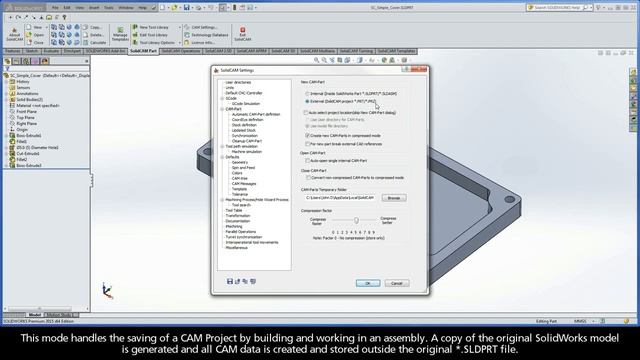Switch to SolidCAM Turning tab
This screenshot has width=640, height=360.
click(x=356, y=51)
